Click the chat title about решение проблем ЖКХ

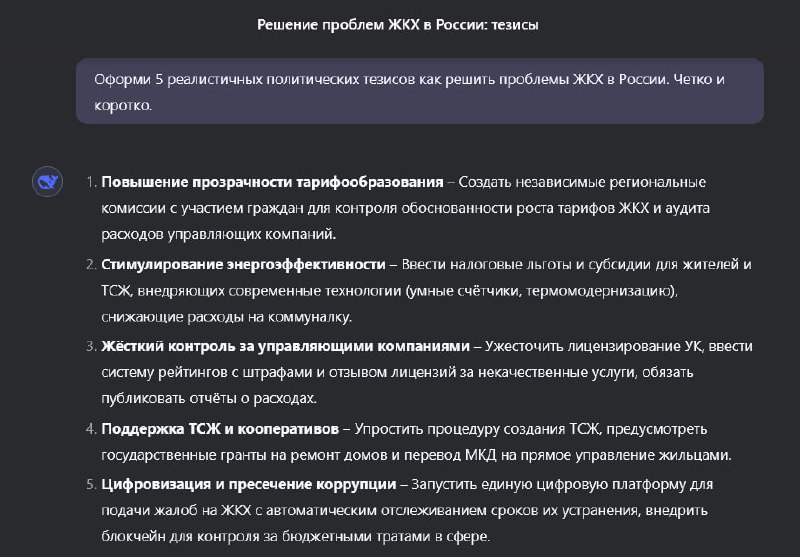(x=397, y=24)
